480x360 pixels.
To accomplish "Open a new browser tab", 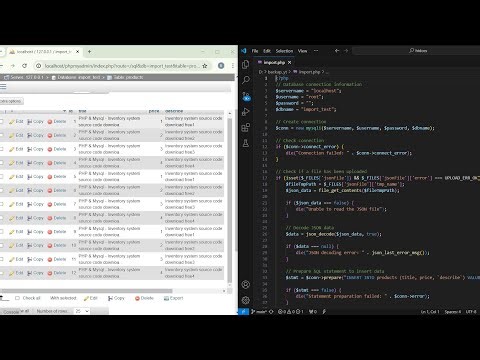I will [89, 52].
